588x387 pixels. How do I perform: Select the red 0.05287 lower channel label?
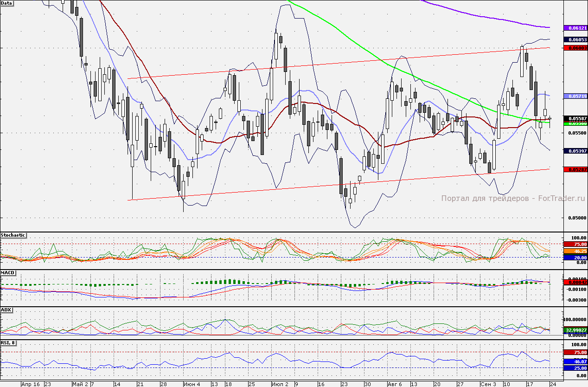tap(575, 169)
